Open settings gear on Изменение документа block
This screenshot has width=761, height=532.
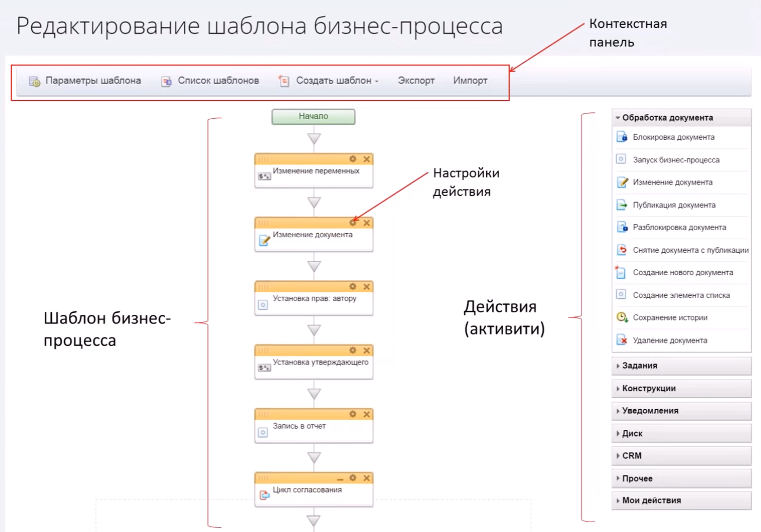coord(353,223)
